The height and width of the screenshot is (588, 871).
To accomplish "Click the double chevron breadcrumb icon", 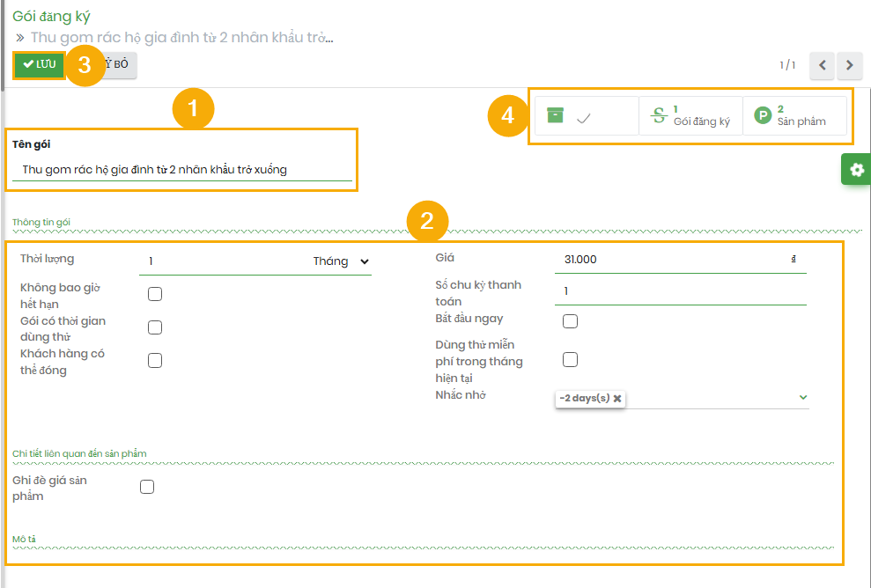I will coord(20,38).
